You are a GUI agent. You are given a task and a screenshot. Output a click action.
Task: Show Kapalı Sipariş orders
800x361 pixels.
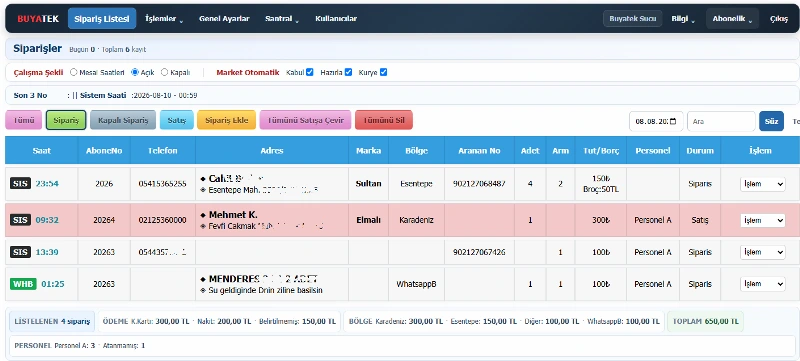[123, 120]
